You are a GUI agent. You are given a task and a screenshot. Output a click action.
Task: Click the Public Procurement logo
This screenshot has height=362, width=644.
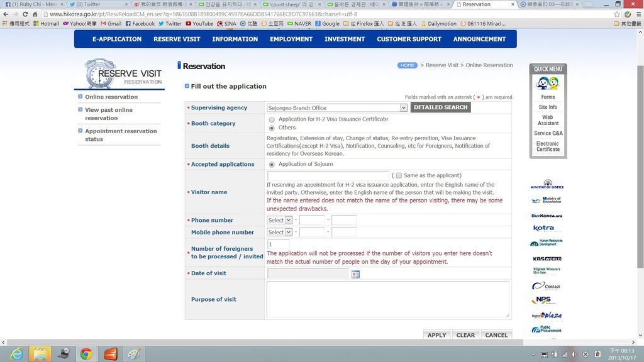[x=547, y=329]
